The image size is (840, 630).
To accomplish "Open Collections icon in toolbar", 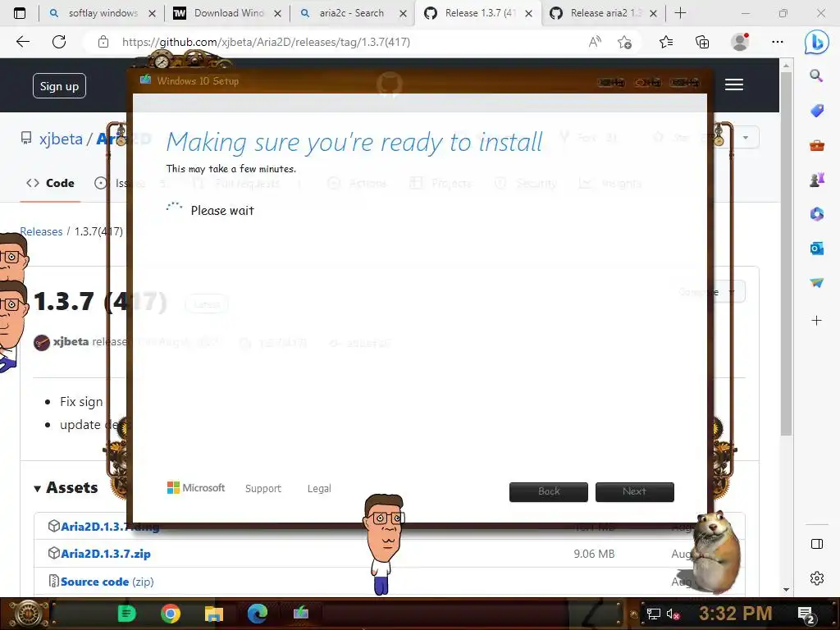I will 702,42.
